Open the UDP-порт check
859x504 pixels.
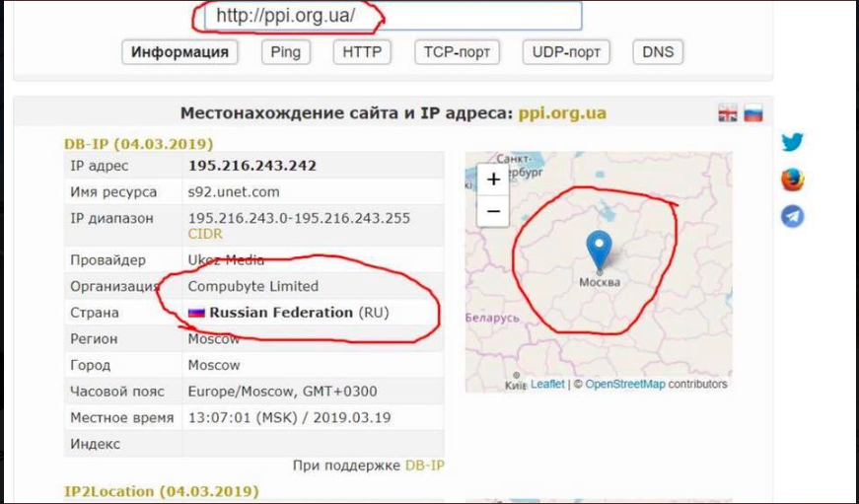click(x=566, y=52)
